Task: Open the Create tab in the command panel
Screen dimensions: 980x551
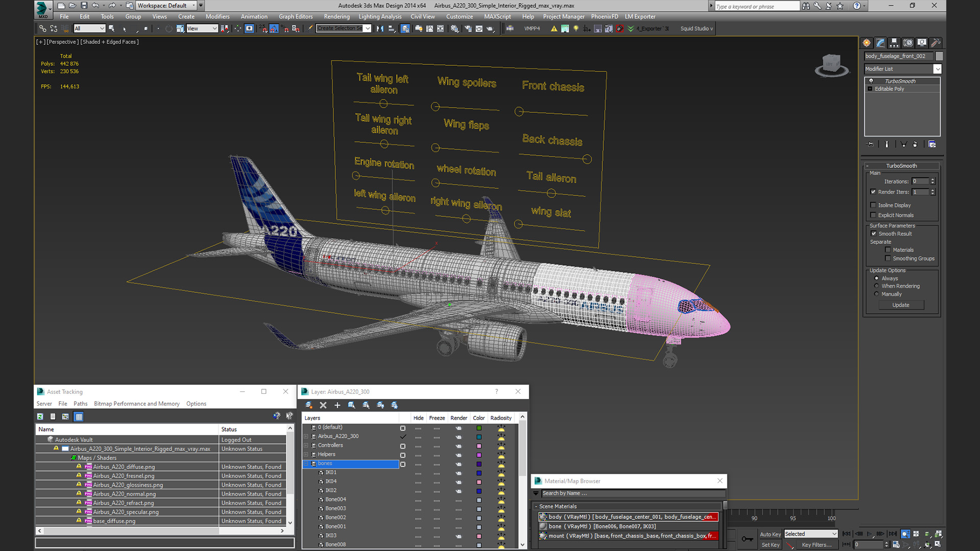Action: coord(867,43)
